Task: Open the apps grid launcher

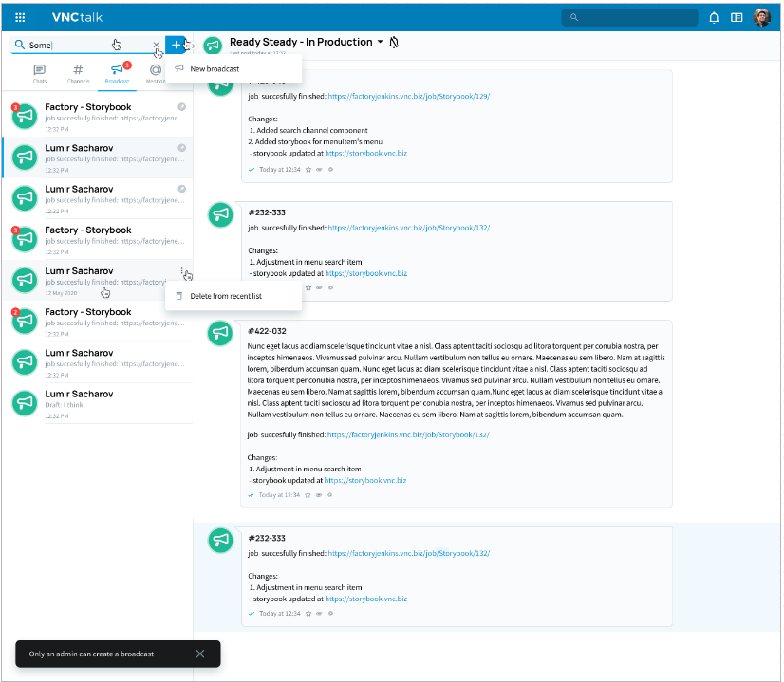Action: coord(20,17)
